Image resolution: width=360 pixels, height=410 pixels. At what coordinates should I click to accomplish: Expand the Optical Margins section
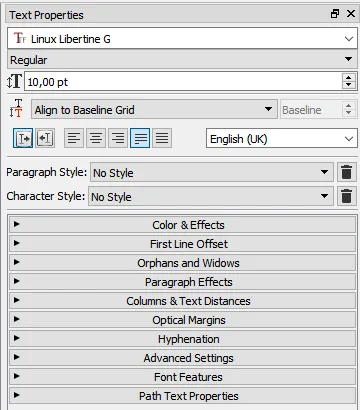coord(182,320)
